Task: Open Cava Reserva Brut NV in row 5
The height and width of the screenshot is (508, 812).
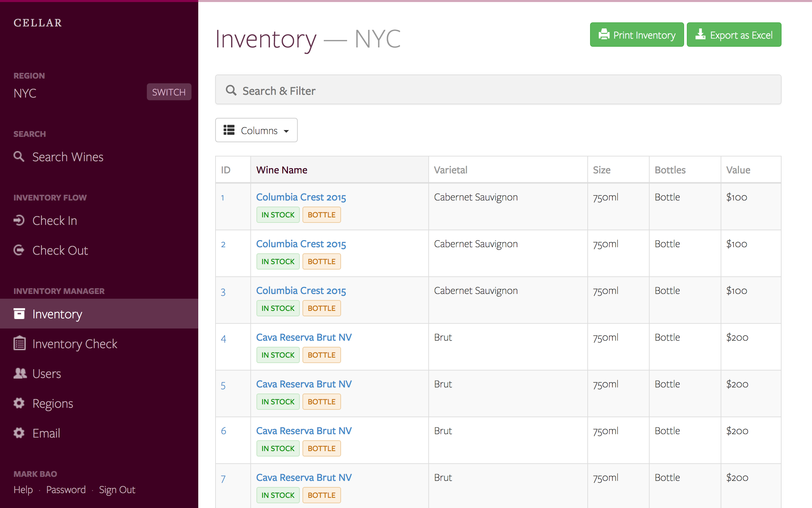Action: point(304,384)
